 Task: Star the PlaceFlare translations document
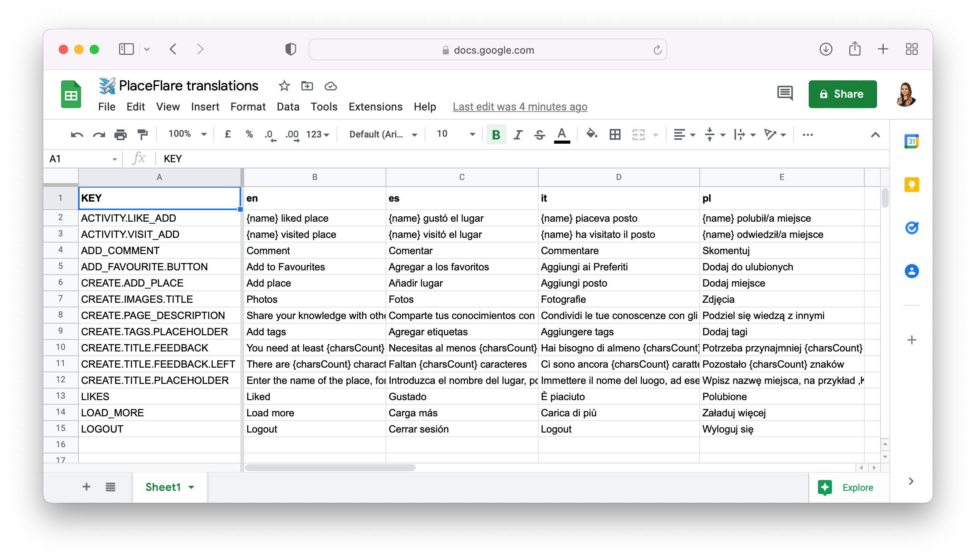tap(284, 86)
